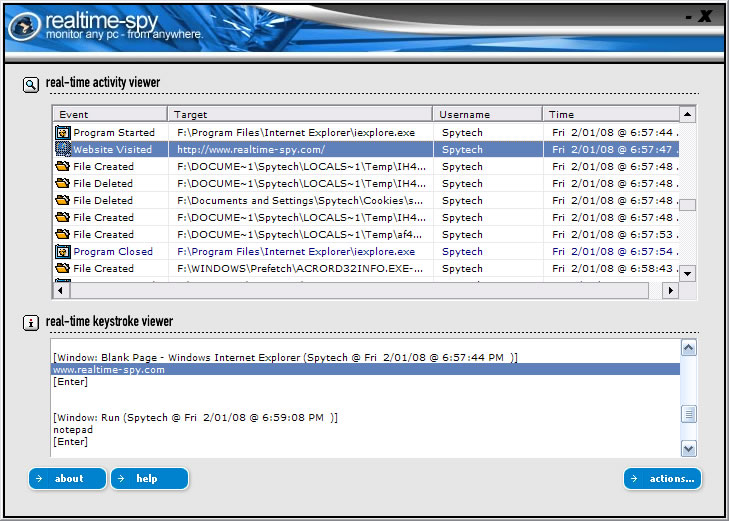Open the about dialog
This screenshot has height=521, width=729.
[x=67, y=478]
